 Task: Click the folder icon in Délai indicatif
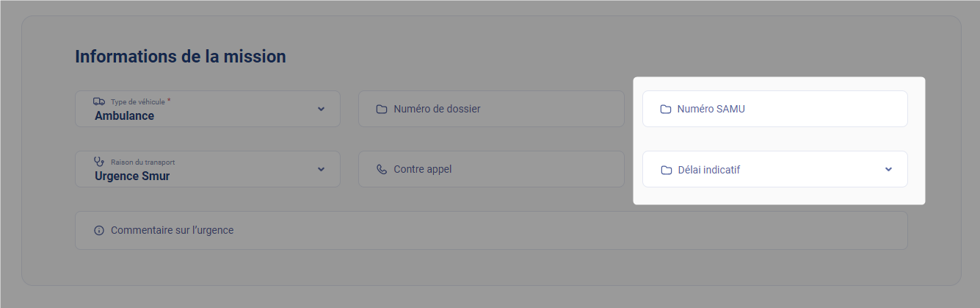[667, 170]
